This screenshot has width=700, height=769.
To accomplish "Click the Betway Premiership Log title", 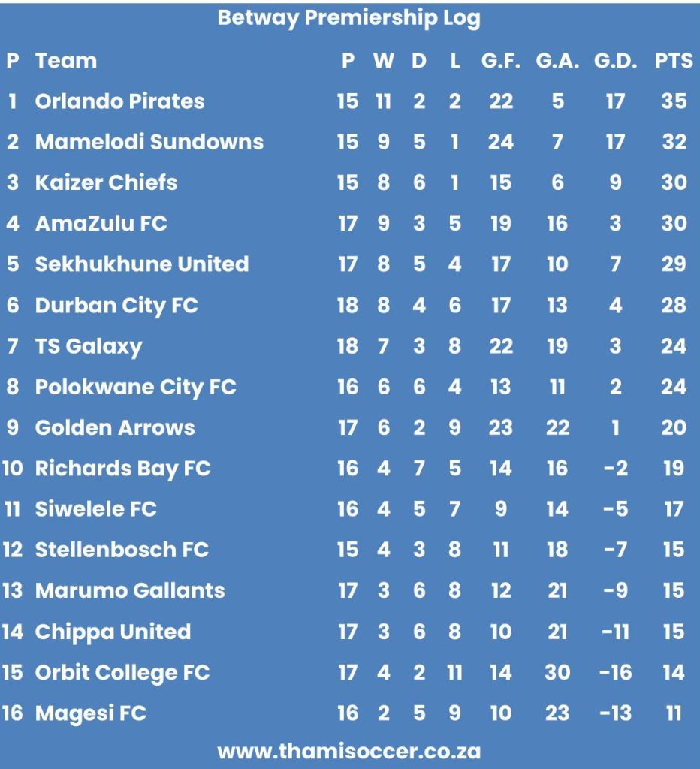I will click(x=349, y=18).
